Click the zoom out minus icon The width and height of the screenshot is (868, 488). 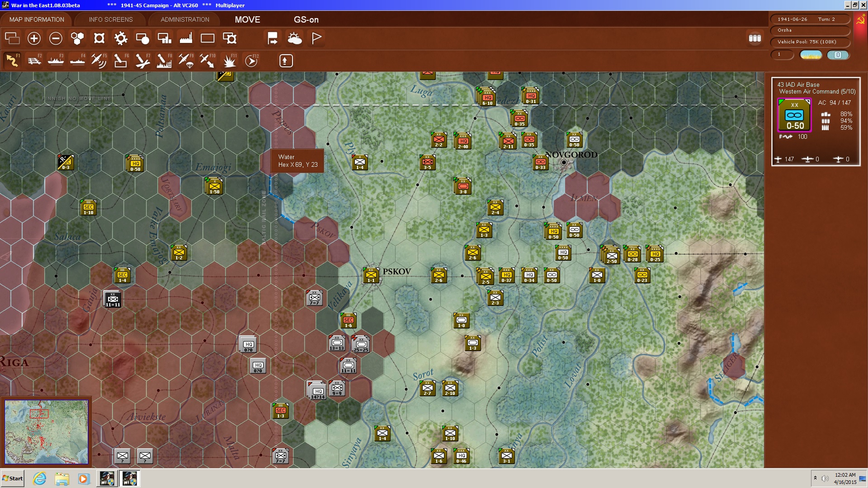point(56,38)
